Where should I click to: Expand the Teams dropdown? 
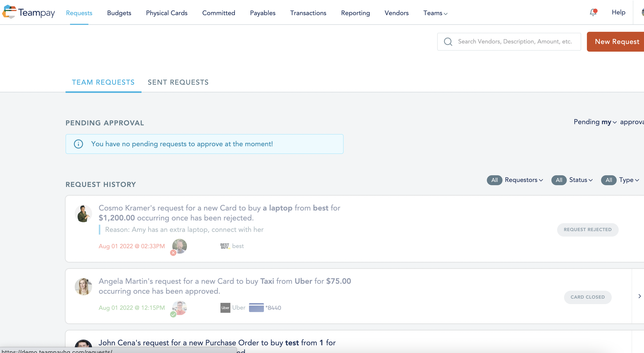pyautogui.click(x=435, y=13)
